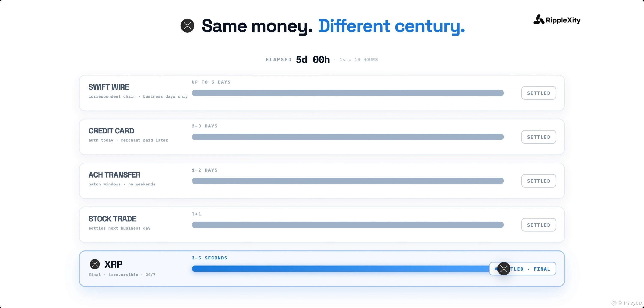
Task: Click the XRP coin icon in the XRP row
Action: coord(95,264)
